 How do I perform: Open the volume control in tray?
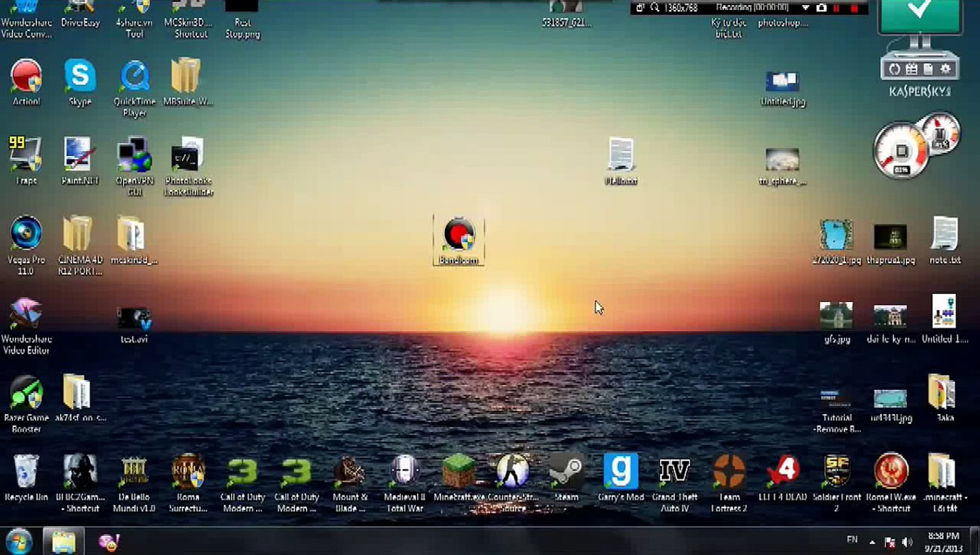[908, 542]
